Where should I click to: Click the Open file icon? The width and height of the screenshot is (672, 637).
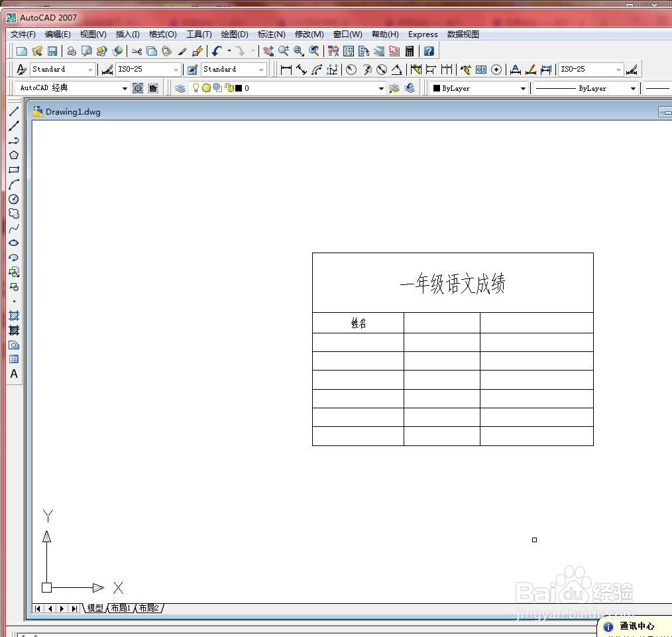click(37, 52)
